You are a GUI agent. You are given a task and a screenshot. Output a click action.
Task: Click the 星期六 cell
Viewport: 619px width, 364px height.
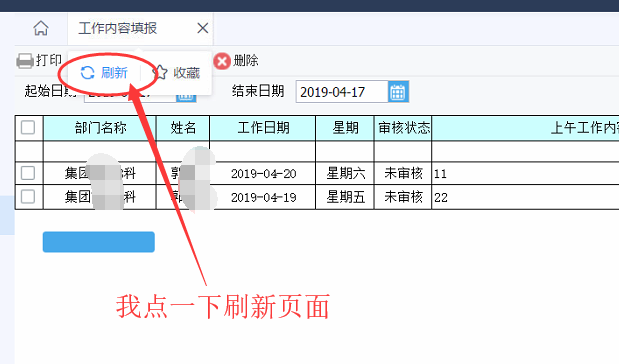(x=345, y=173)
